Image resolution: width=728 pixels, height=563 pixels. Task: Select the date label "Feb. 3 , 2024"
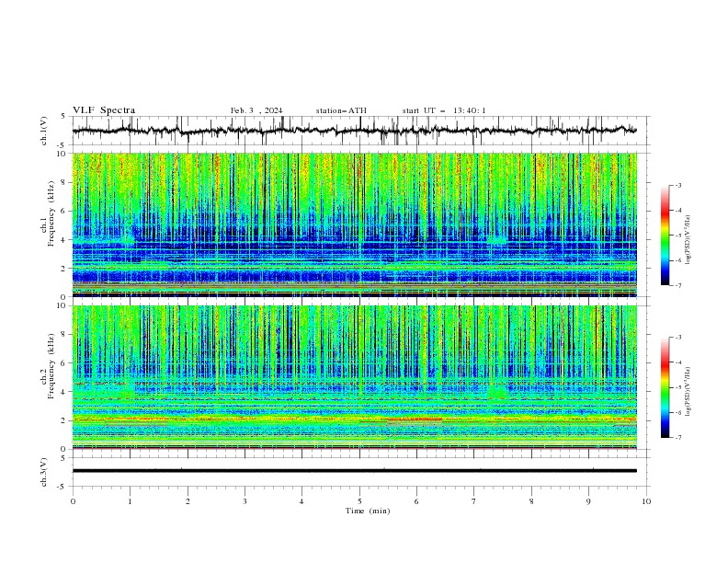[256, 110]
